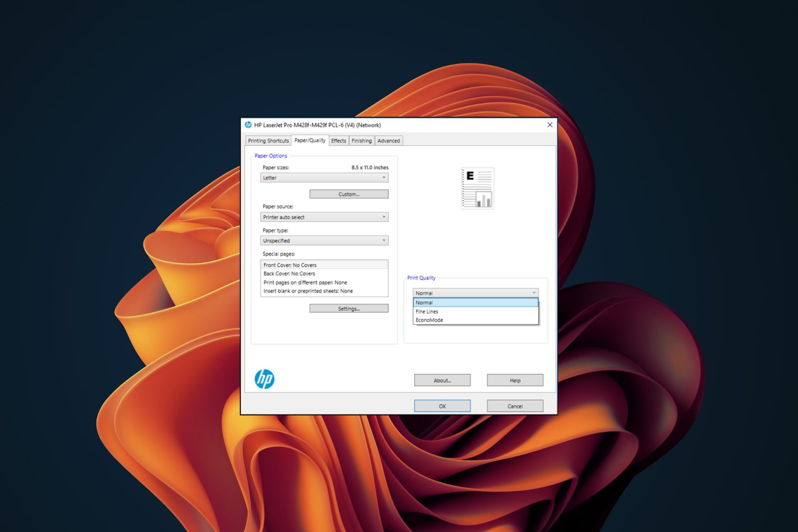
Task: Choose Fine Lines print quality option
Action: pyautogui.click(x=475, y=311)
